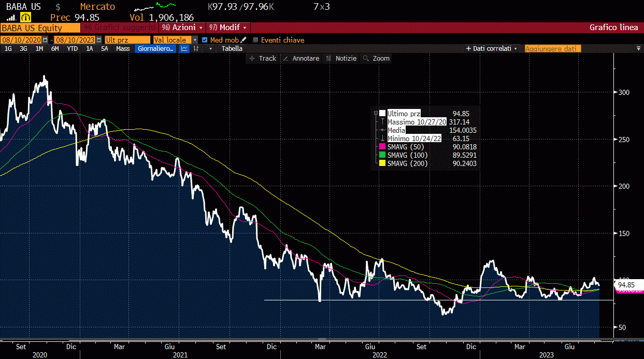Open the Azioni menu
Screen dimensions: 644x359
(181, 27)
